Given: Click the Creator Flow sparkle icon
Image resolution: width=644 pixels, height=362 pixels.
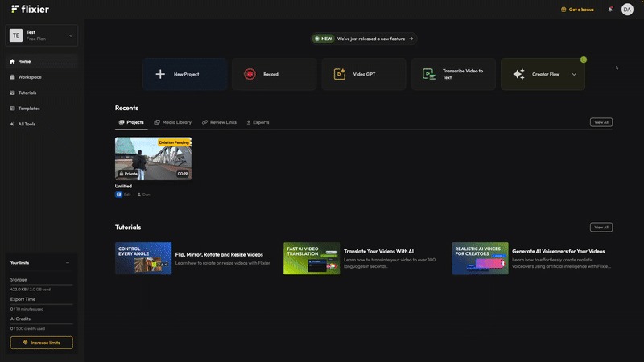Looking at the screenshot, I should (x=518, y=74).
